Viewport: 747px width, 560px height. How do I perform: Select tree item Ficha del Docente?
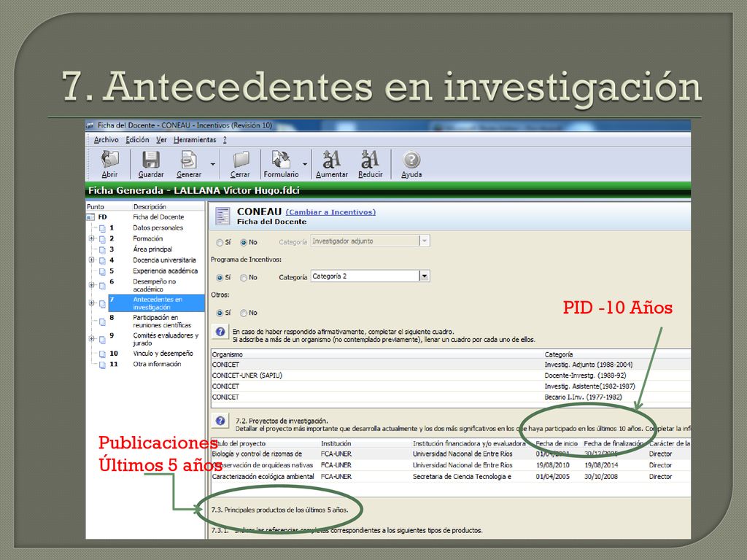[x=158, y=217]
